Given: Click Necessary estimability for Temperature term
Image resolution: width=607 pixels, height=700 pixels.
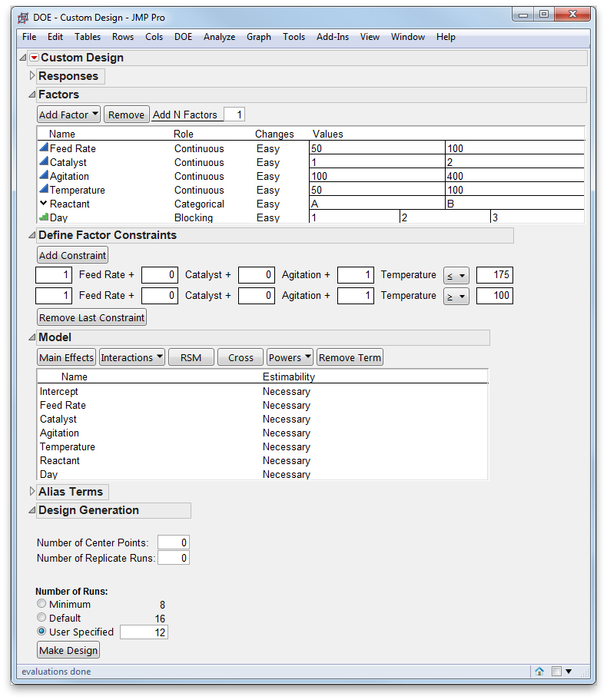Looking at the screenshot, I should click(x=286, y=446).
